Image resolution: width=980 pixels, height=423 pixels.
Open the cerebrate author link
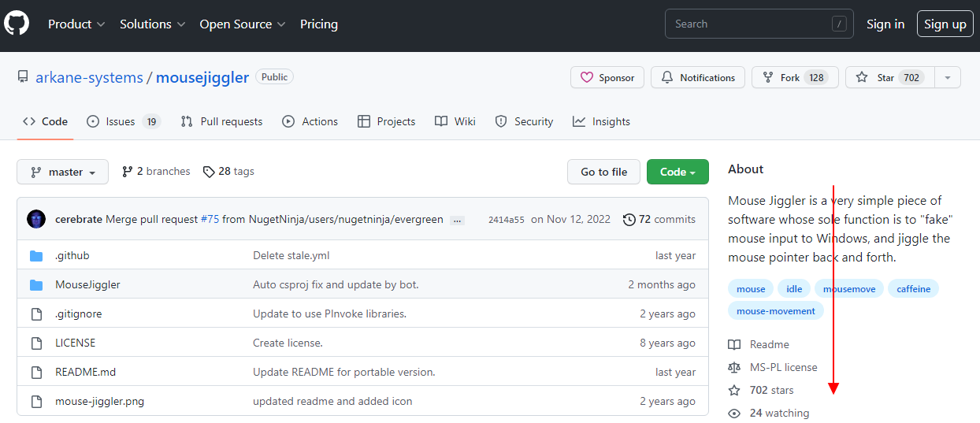pos(79,219)
